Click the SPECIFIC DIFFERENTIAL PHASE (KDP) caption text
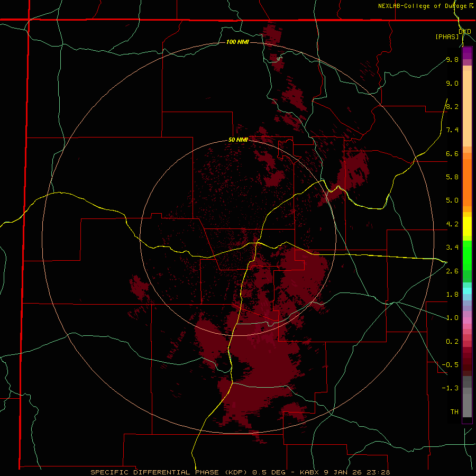Image resolution: width=476 pixels, height=476 pixels. 170,472
